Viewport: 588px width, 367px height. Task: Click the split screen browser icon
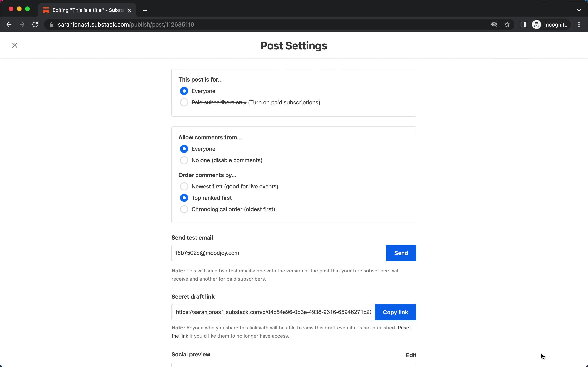(523, 24)
